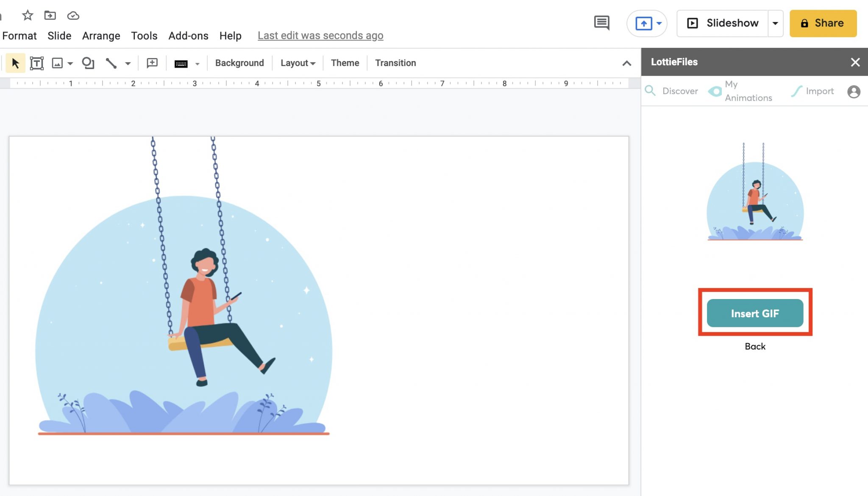Switch to My Animations view
Image resolution: width=868 pixels, height=496 pixels.
(748, 91)
